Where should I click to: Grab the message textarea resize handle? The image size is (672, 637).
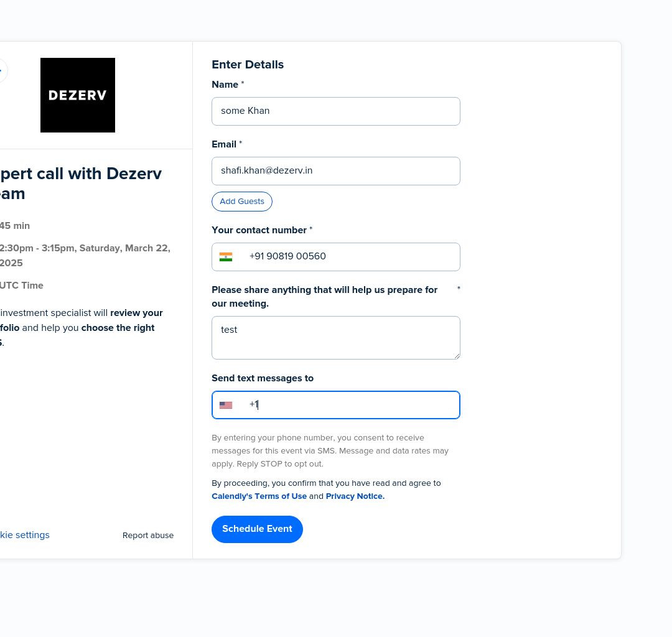[x=457, y=356]
